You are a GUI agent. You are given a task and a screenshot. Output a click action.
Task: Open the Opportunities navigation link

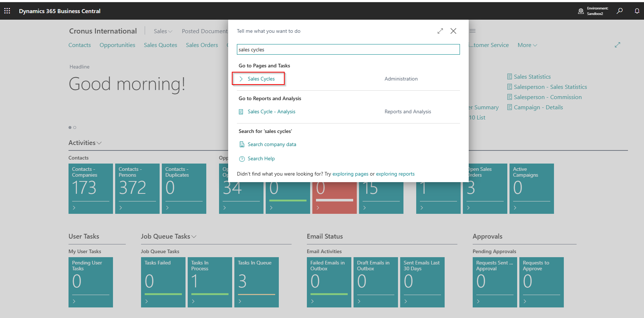(117, 45)
